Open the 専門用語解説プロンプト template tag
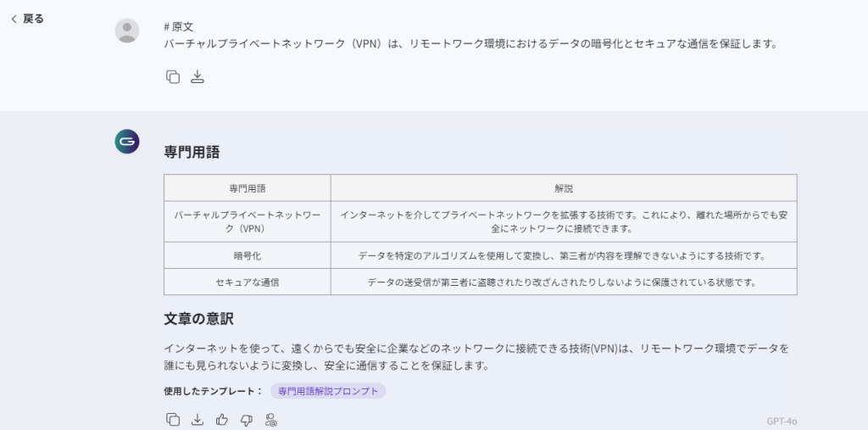Viewport: 868px width, 430px height. click(328, 391)
